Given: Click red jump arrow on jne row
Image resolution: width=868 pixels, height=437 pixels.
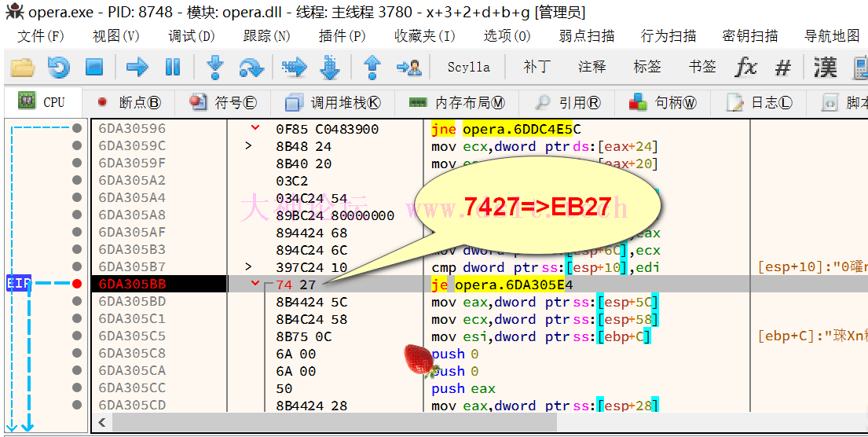Looking at the screenshot, I should [255, 128].
